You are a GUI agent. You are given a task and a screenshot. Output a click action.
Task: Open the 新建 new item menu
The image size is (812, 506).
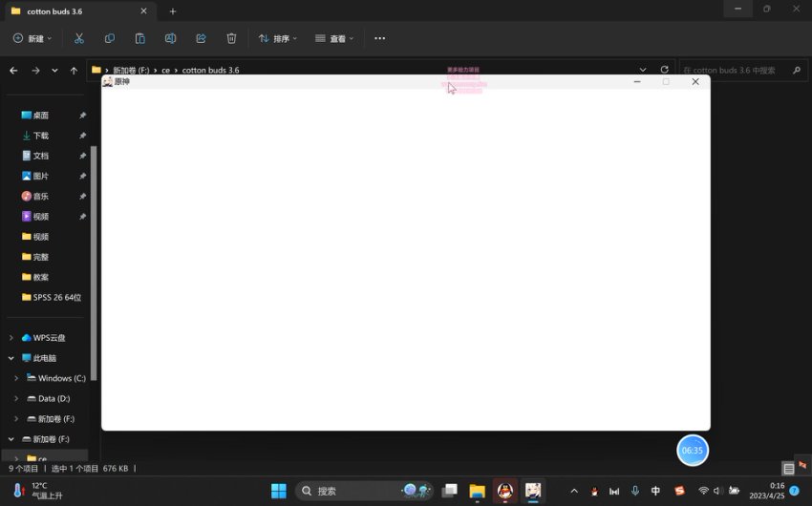click(32, 38)
